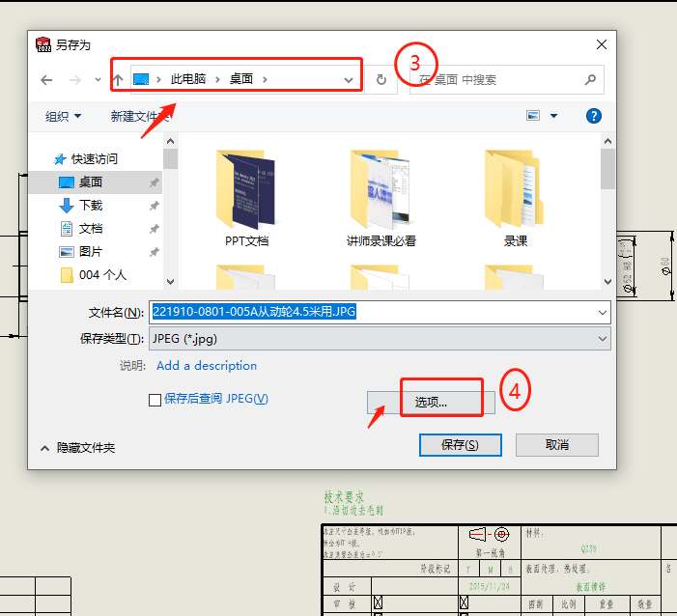Open the recent locations chevron
Screen dimensions: 677x616
98,80
